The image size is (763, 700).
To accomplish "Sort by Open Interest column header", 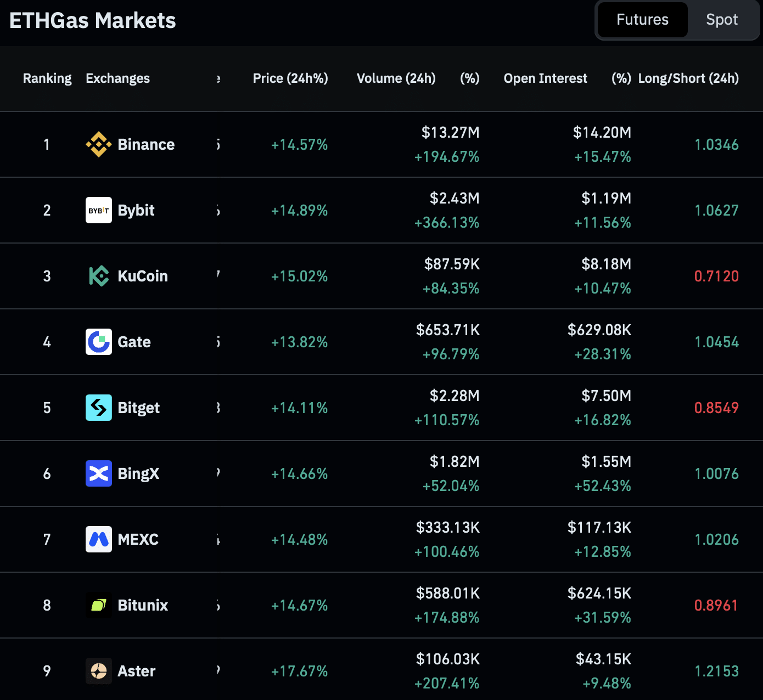I will point(546,78).
